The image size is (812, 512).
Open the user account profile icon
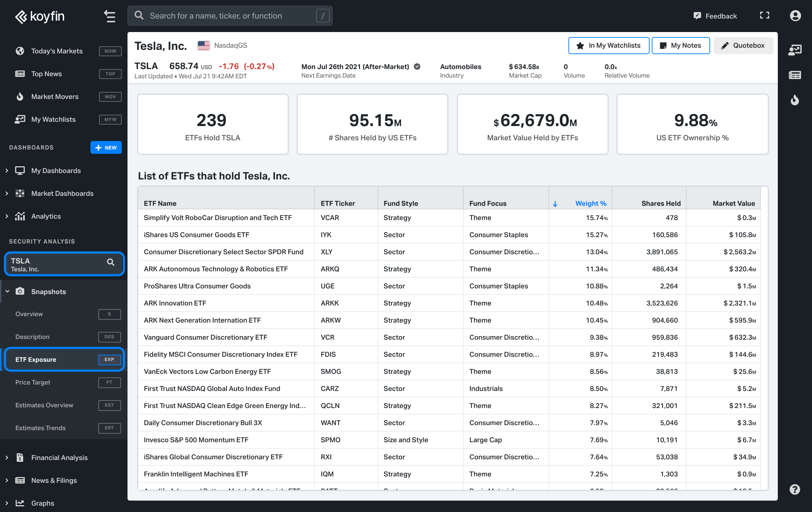(x=795, y=16)
